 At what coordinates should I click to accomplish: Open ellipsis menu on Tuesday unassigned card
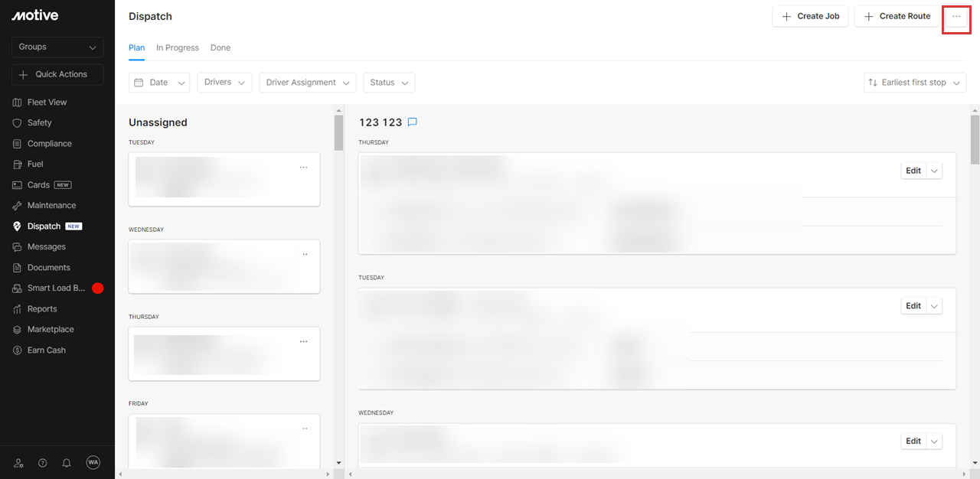click(303, 167)
